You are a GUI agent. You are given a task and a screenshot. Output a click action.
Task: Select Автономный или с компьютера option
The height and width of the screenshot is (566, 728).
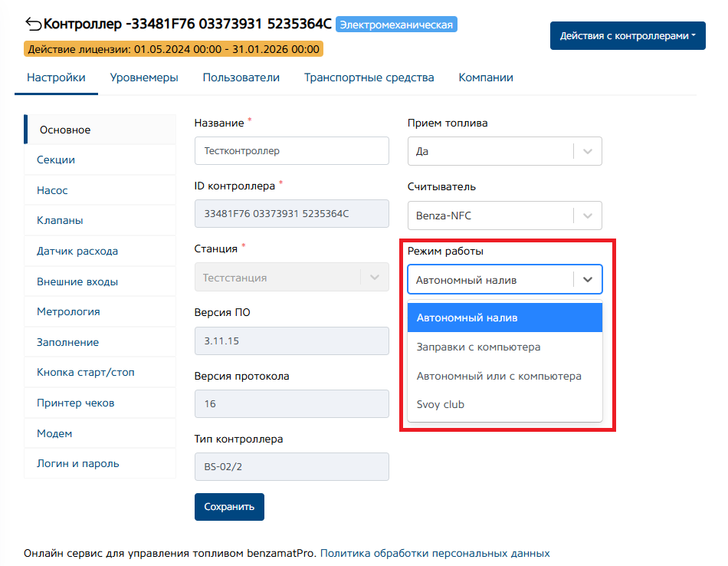coord(499,376)
